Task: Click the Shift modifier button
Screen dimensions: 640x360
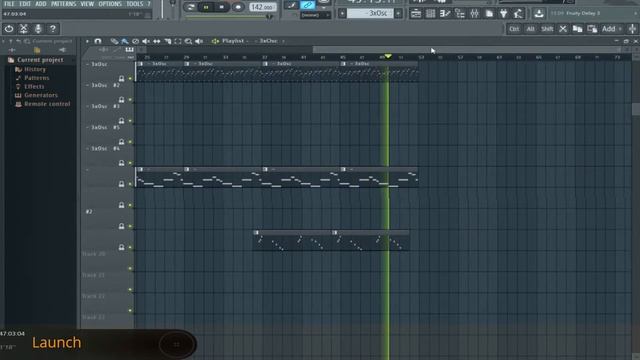Action: coord(547,29)
